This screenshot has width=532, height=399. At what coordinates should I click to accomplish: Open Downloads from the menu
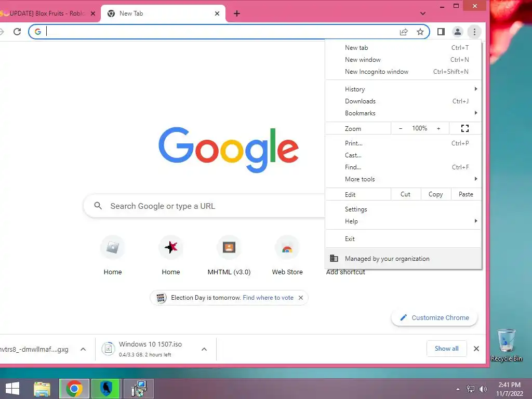(x=404, y=101)
